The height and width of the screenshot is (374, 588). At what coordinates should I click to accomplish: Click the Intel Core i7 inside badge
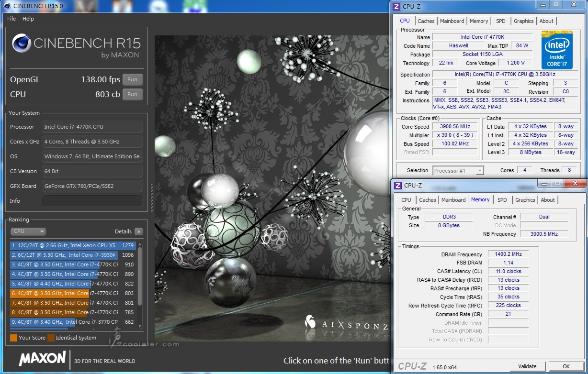tap(557, 50)
